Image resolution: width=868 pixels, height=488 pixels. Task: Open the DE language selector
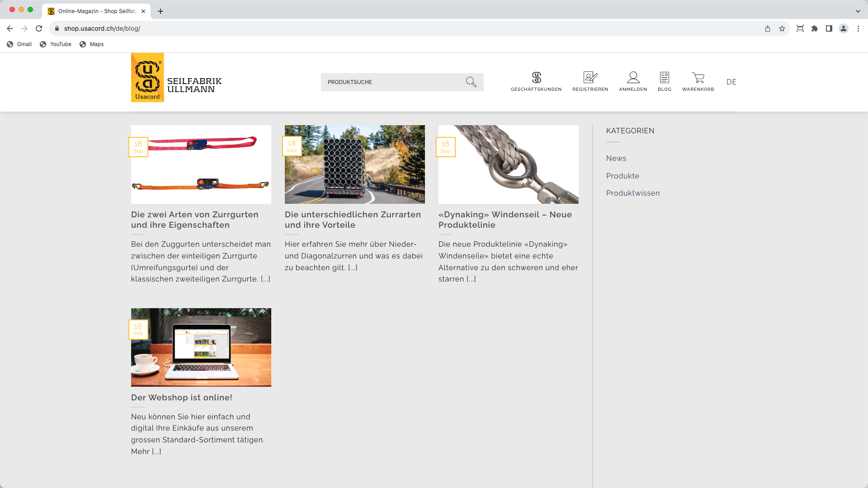click(x=731, y=82)
